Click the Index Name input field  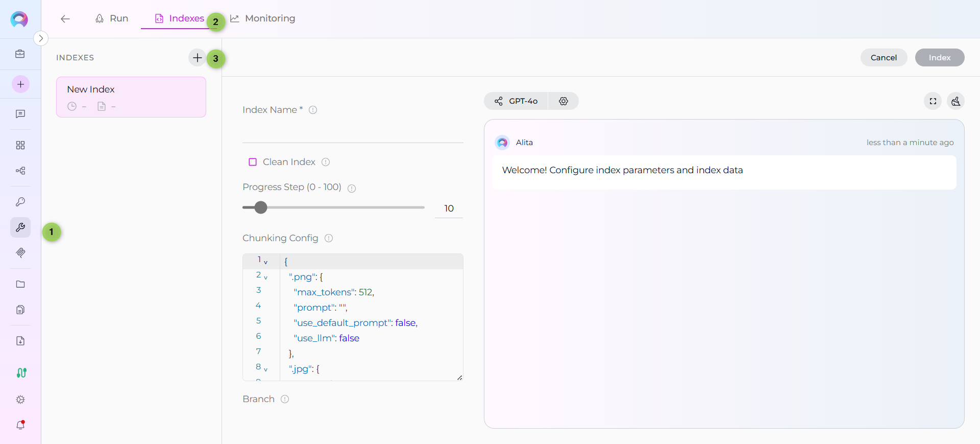tap(353, 133)
